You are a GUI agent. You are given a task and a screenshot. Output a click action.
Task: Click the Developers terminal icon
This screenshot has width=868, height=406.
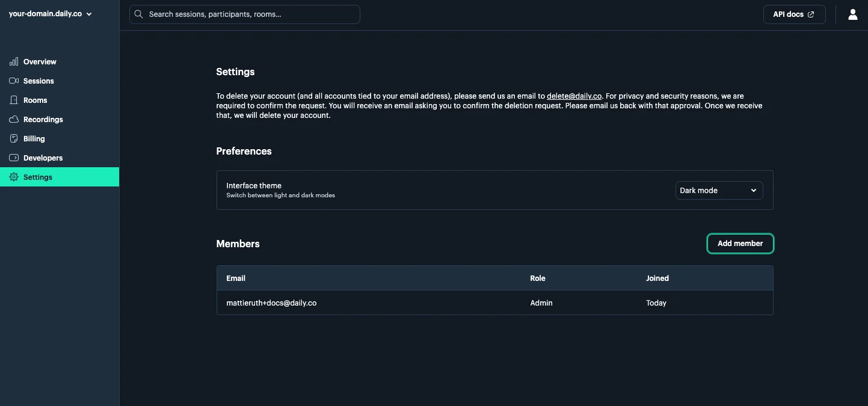[14, 158]
